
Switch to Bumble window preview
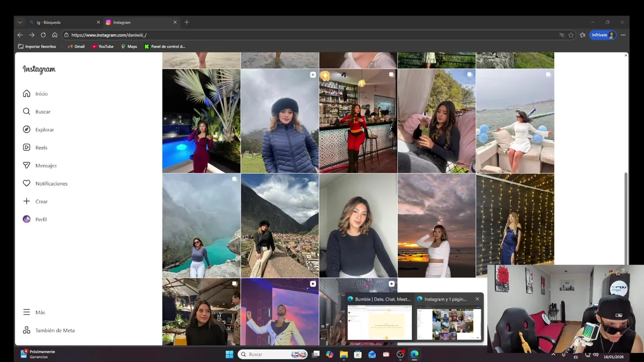click(379, 318)
